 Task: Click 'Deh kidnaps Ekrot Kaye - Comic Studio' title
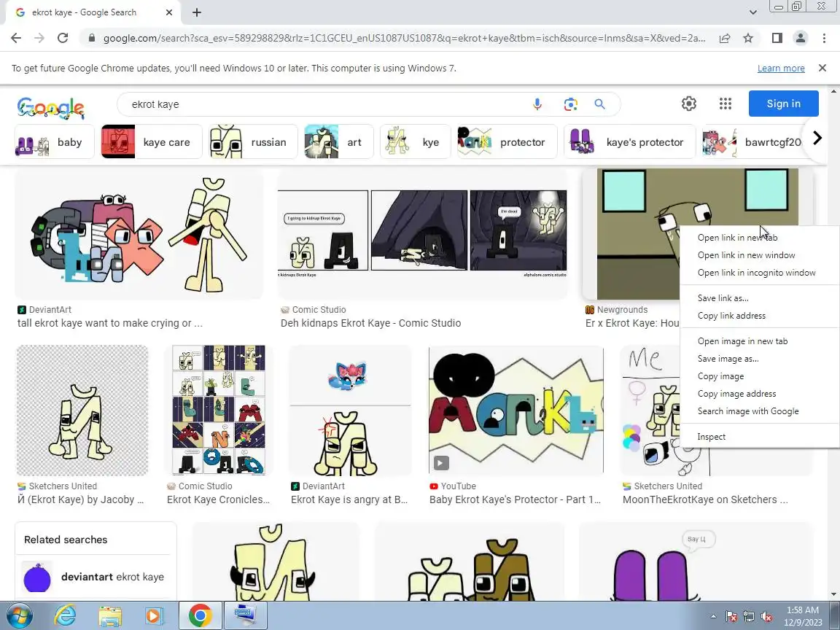point(370,323)
